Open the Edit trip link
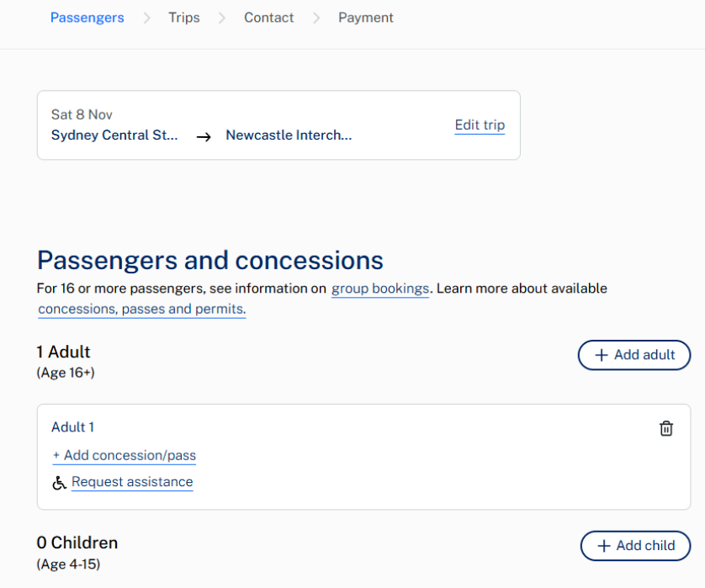This screenshot has height=588, width=705. [480, 125]
